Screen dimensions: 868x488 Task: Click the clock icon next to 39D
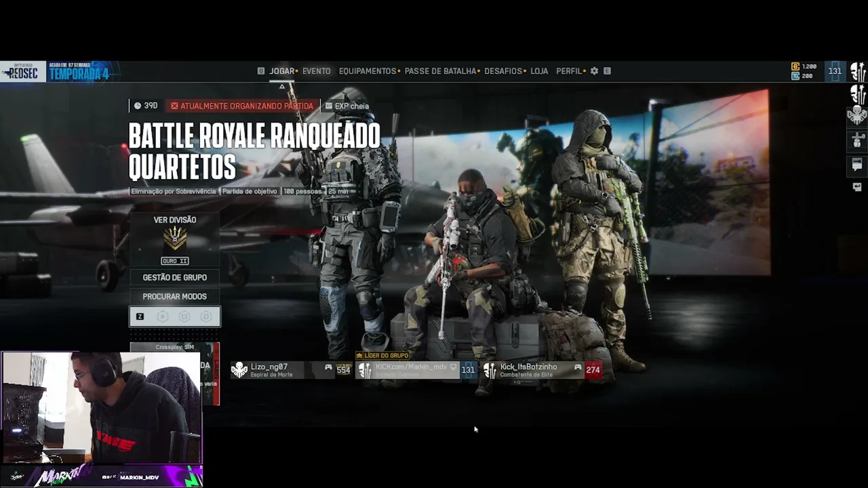[138, 106]
